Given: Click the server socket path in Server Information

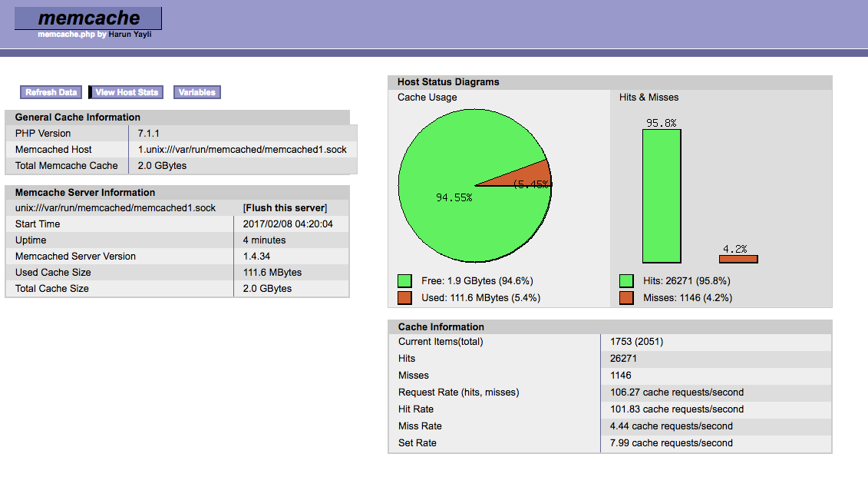Looking at the screenshot, I should tap(115, 207).
